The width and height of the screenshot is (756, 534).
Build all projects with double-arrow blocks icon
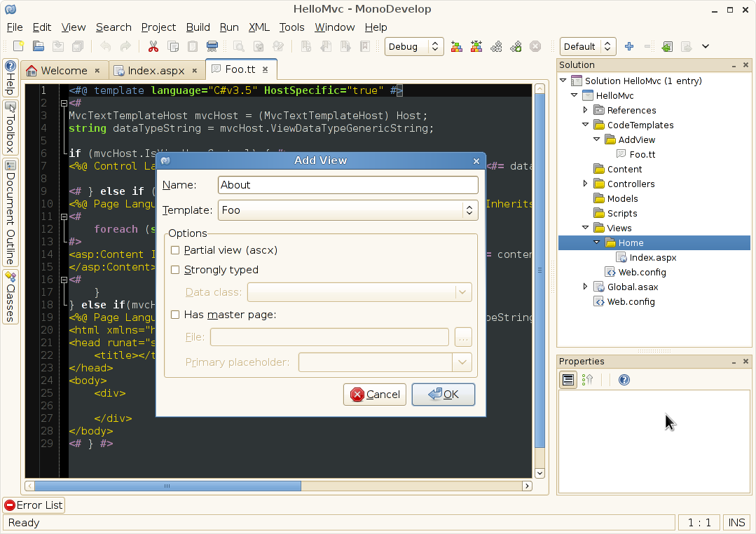click(476, 46)
